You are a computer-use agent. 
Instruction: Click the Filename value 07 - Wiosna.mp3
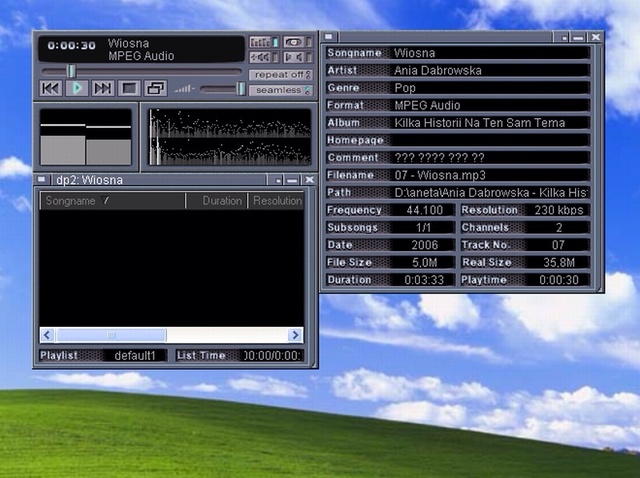(440, 175)
